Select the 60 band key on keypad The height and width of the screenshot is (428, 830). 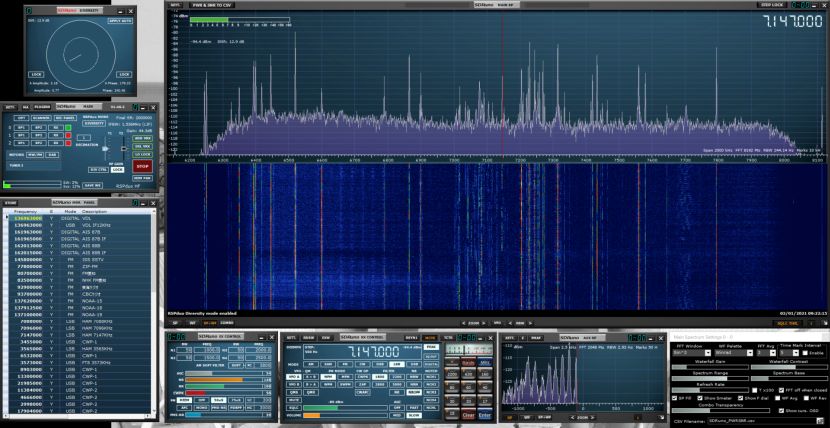pos(468,387)
